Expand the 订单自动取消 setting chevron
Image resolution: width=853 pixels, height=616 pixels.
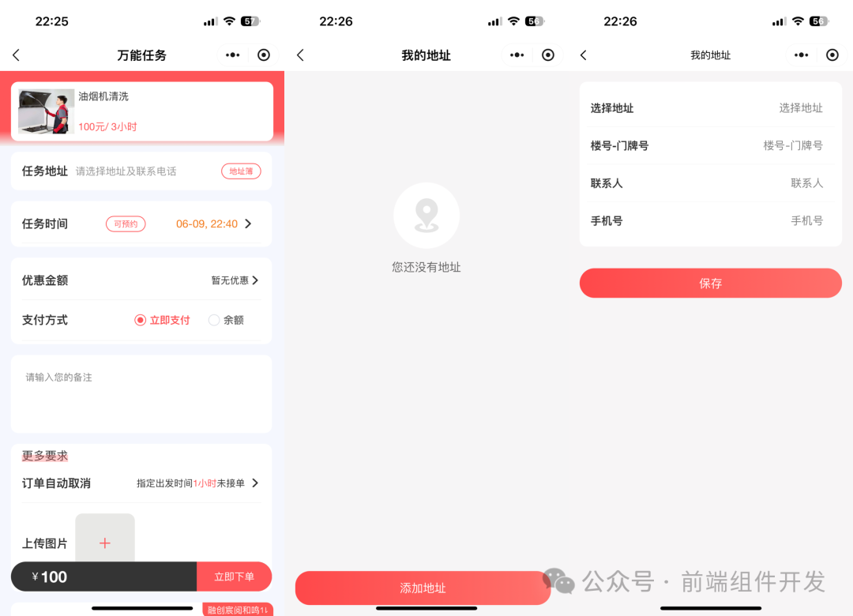(x=256, y=483)
